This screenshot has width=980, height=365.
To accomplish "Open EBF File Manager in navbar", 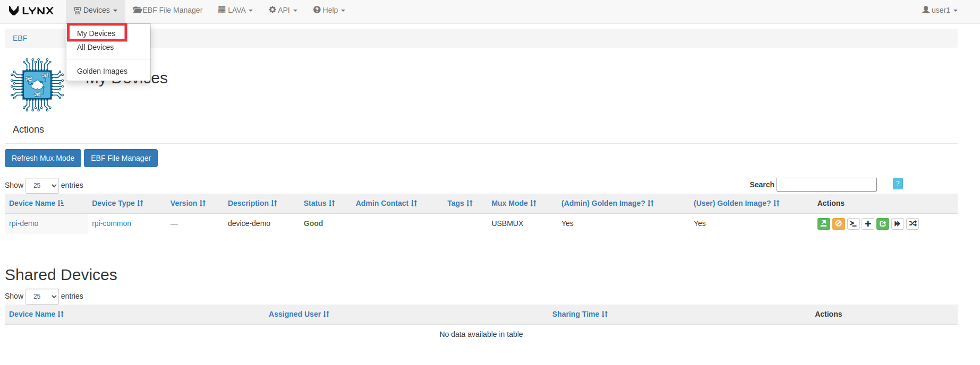I will pyautogui.click(x=168, y=11).
